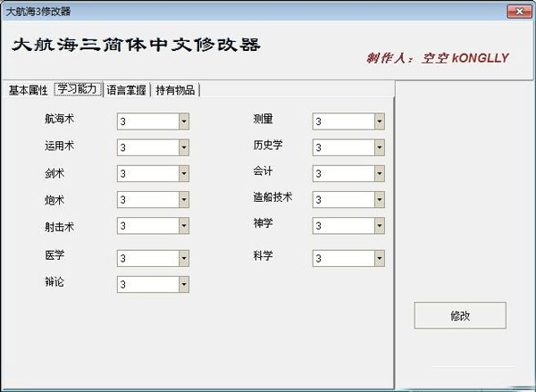Select the 学习能力 tab

79,89
